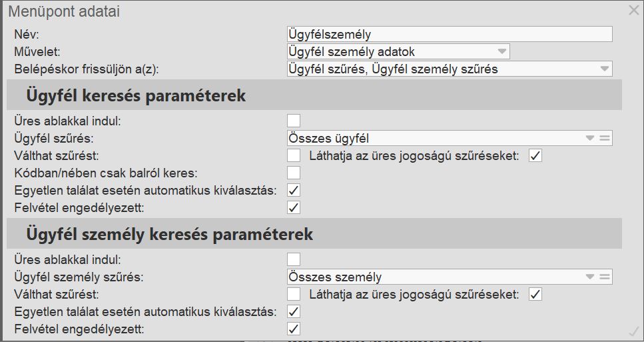Screen dimensions: 644x342
Task: Toggle Felvétel engedélyezett in the személy keresés section
Action: pos(294,329)
